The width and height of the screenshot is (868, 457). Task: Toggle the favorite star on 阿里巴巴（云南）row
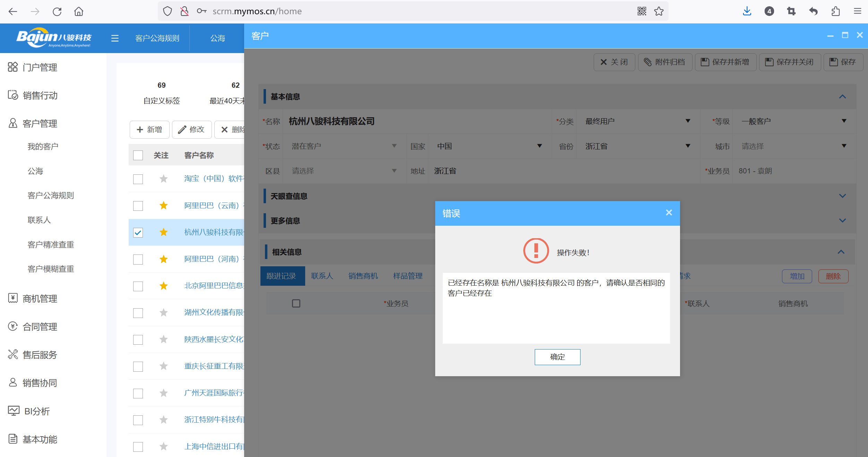pyautogui.click(x=163, y=206)
